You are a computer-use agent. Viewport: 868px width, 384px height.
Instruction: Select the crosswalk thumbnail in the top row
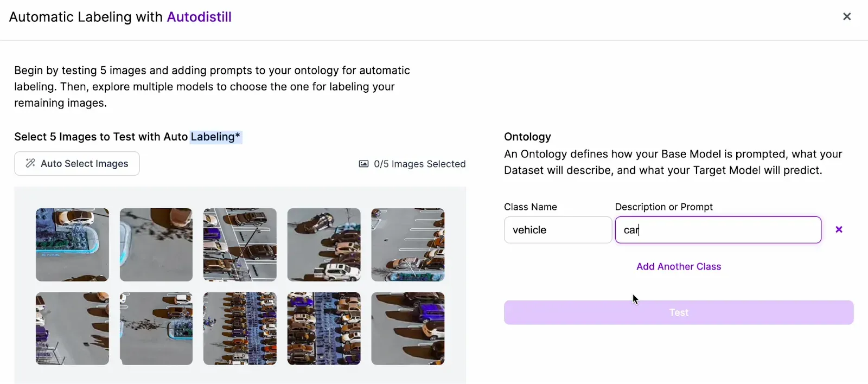240,245
